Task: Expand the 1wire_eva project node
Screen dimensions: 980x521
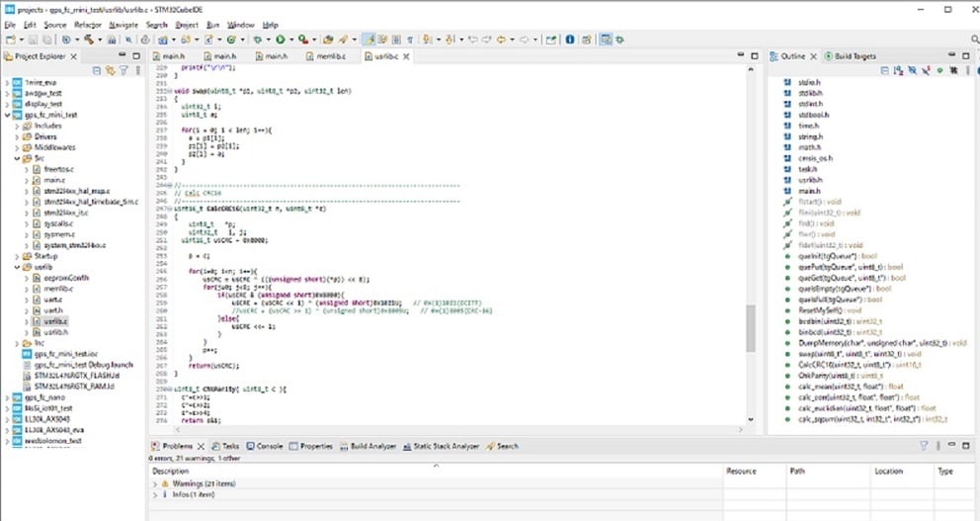Action: click(7, 83)
